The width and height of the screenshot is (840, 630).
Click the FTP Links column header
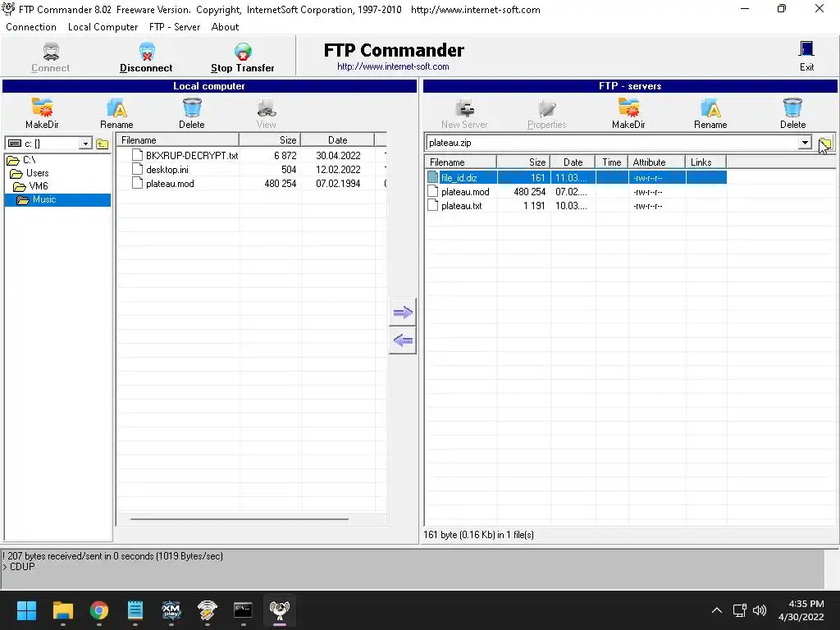[x=705, y=162]
